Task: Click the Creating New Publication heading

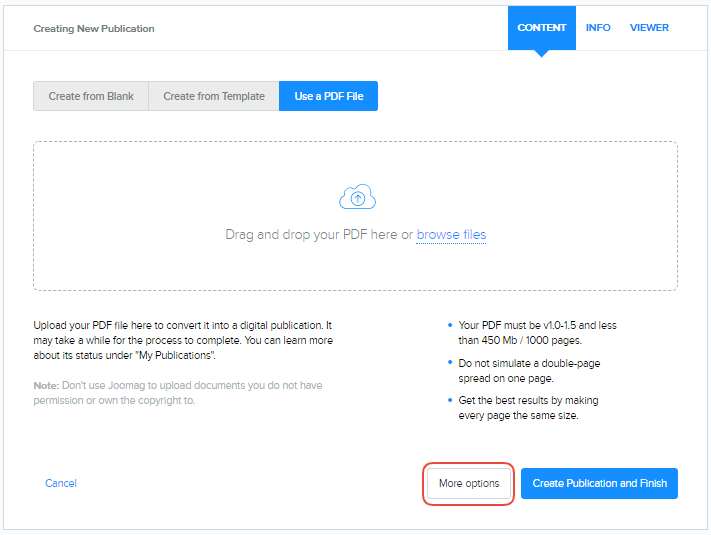Action: 94,28
